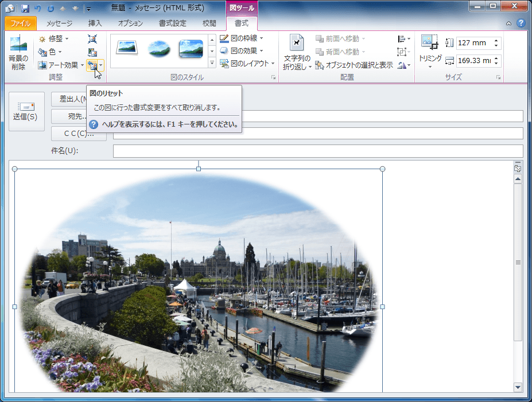Decrease the picture width with spinner

pos(496,64)
